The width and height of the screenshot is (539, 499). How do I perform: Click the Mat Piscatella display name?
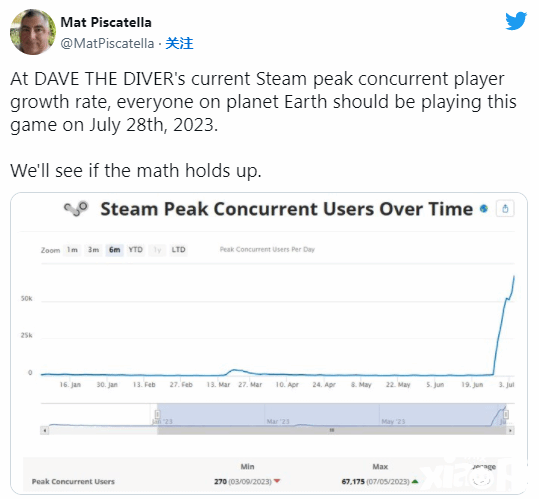(106, 22)
